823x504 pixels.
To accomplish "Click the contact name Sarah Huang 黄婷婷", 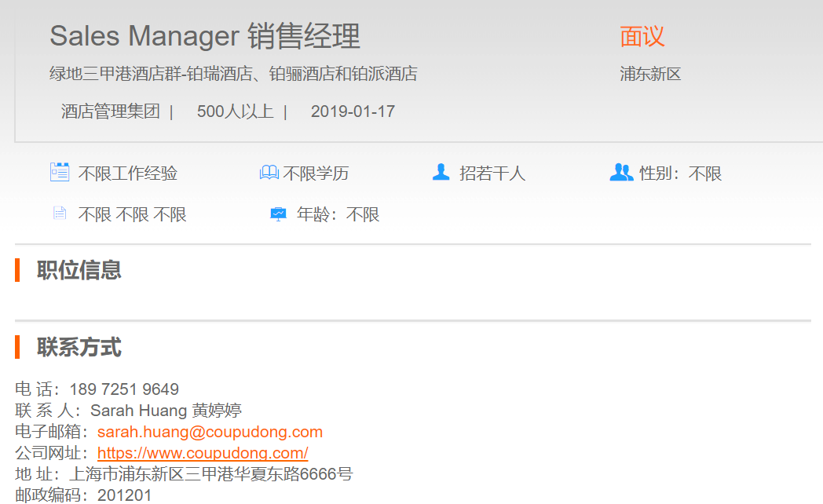I will pos(166,411).
